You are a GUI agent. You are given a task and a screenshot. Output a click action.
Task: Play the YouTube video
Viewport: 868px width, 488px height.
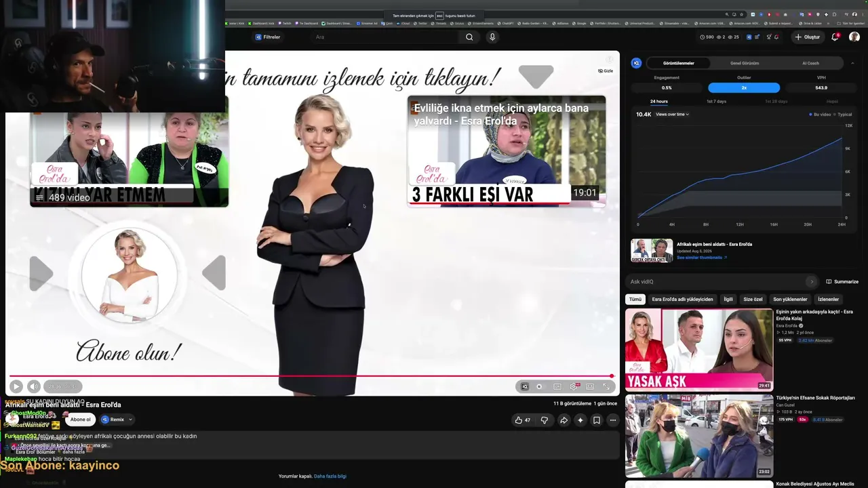click(16, 386)
